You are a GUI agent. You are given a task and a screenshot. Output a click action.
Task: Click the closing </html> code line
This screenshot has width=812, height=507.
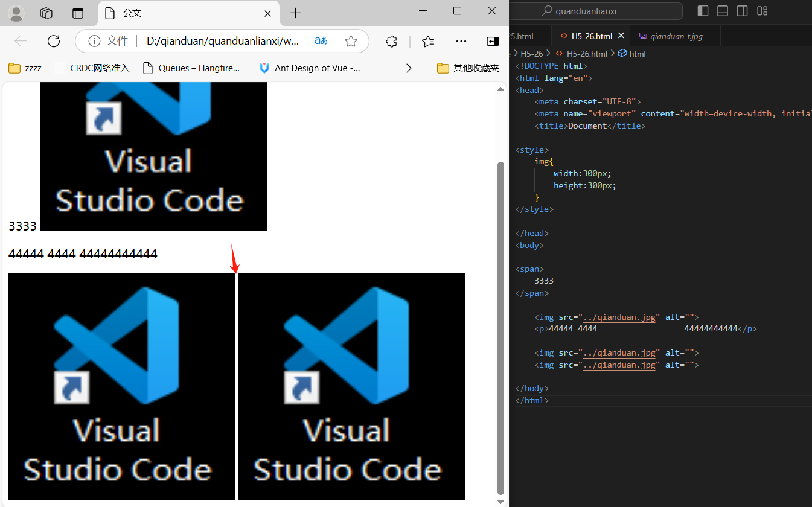coord(532,400)
